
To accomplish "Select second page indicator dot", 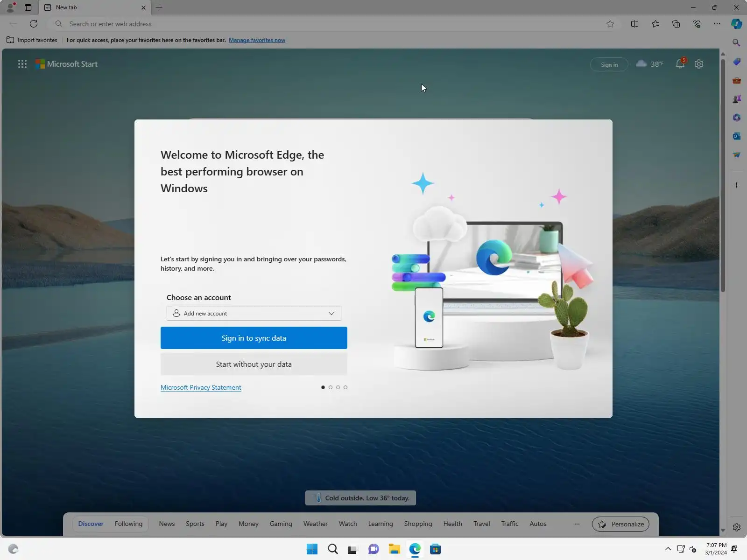I will pos(331,387).
